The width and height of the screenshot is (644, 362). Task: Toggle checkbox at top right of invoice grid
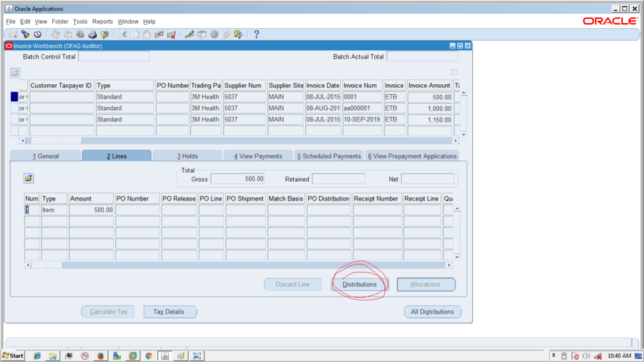pos(454,73)
